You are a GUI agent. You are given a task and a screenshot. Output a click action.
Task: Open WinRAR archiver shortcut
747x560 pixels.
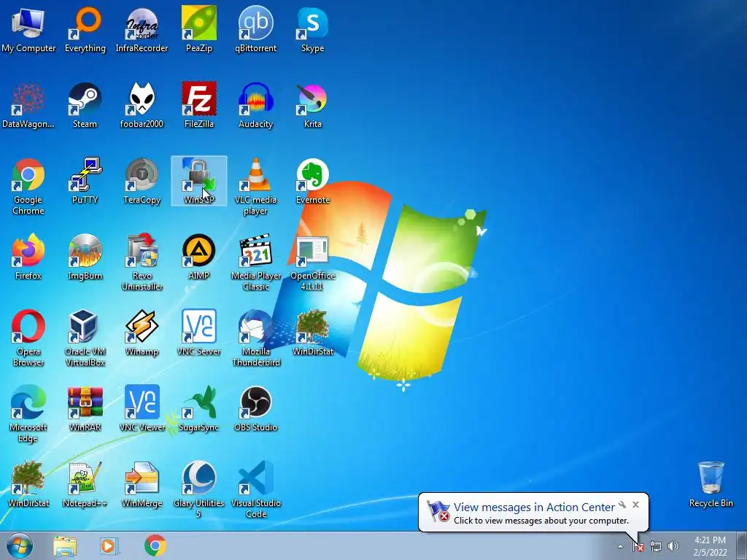click(x=85, y=408)
